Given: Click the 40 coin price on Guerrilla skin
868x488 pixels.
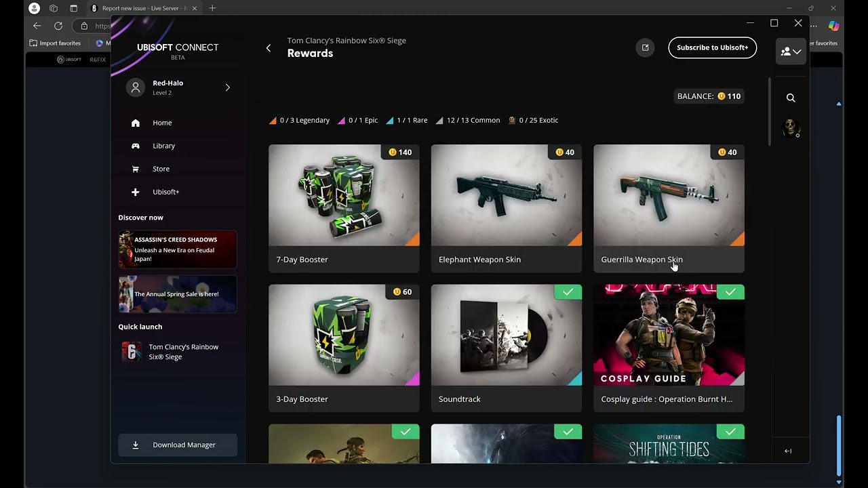Looking at the screenshot, I should coord(727,152).
